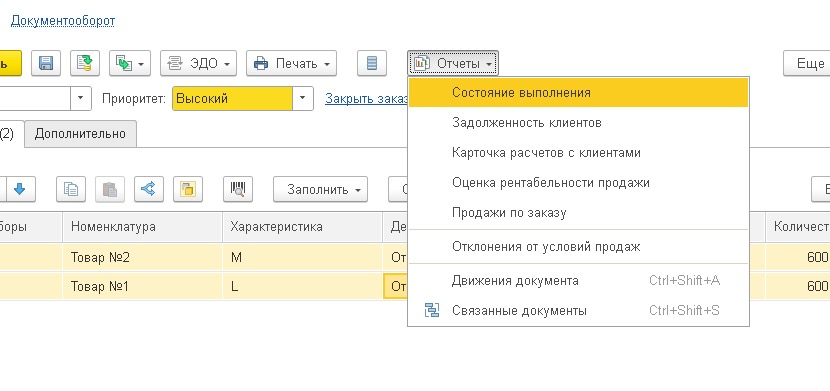Viewport: 830px width, 391px height.
Task: Select Отклонения от условий продаж
Action: (x=578, y=247)
